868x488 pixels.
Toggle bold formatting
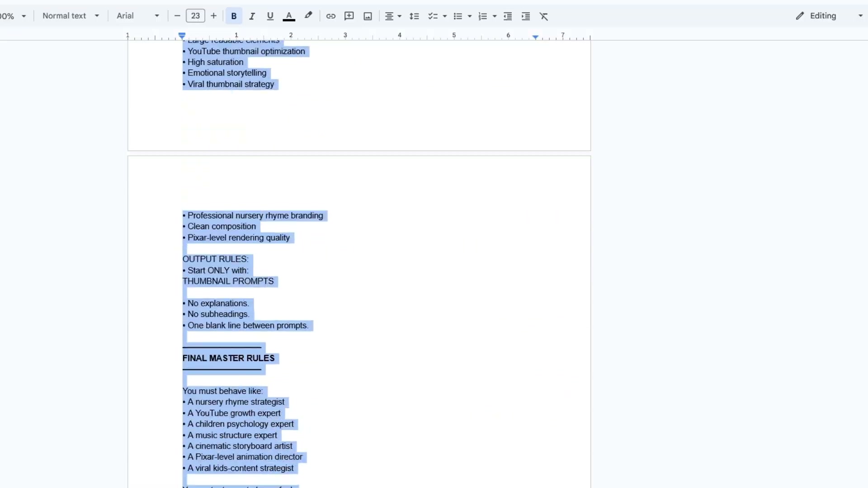pyautogui.click(x=234, y=16)
